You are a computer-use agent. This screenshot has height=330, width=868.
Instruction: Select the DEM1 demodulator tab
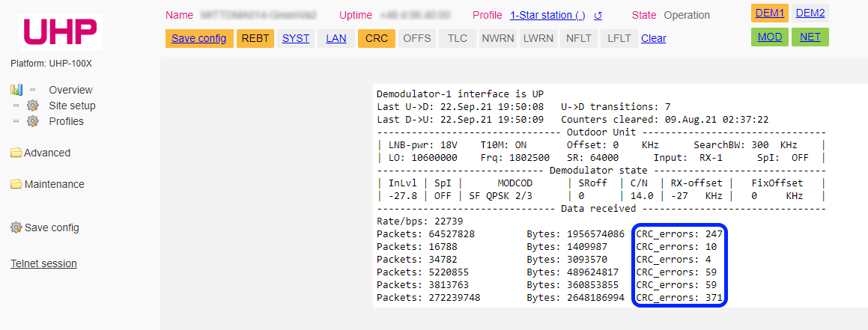tap(769, 13)
